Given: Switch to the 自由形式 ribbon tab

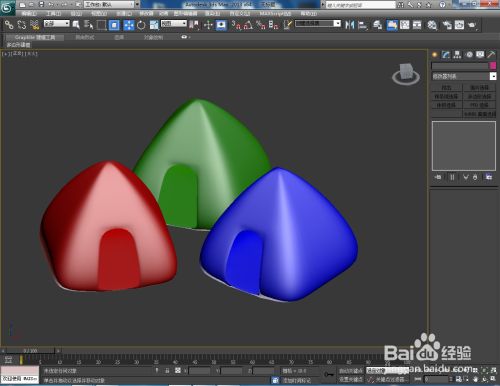Looking at the screenshot, I should (x=85, y=37).
